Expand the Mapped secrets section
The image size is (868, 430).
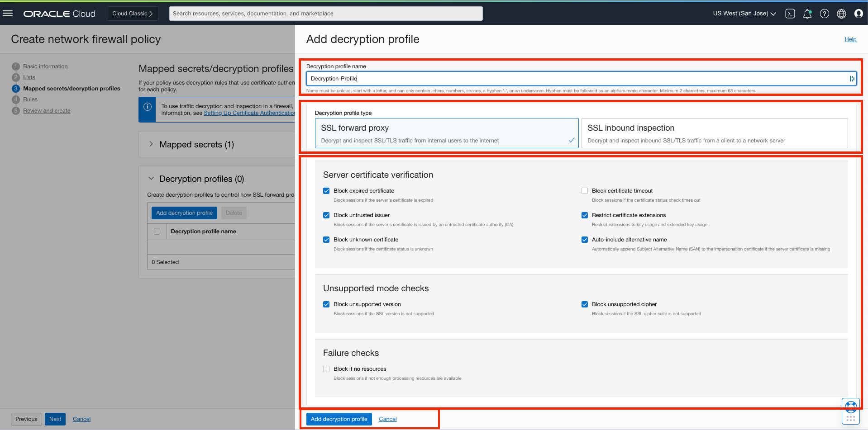[151, 144]
